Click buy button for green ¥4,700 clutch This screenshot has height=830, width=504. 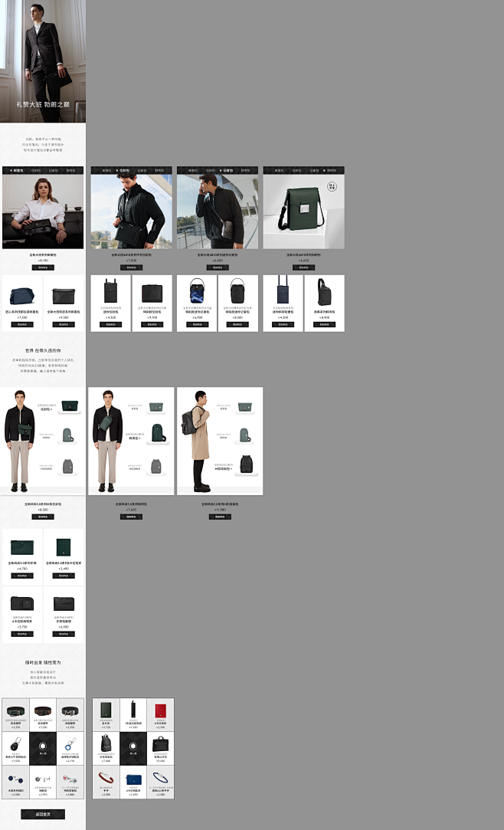click(x=22, y=576)
